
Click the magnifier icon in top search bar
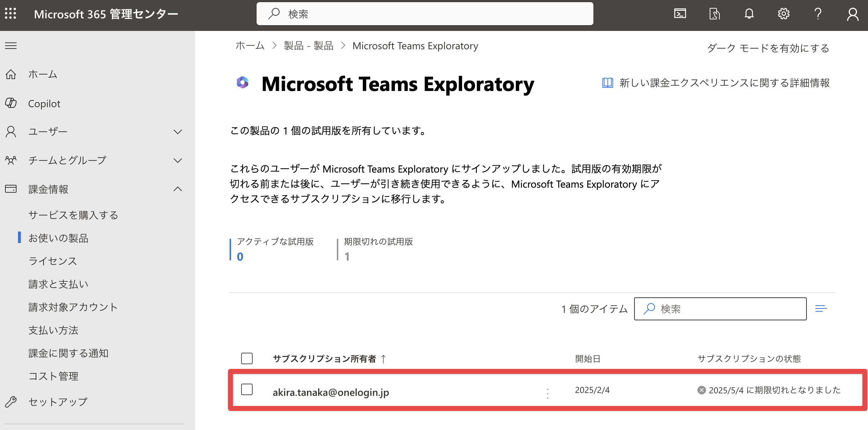pos(273,14)
